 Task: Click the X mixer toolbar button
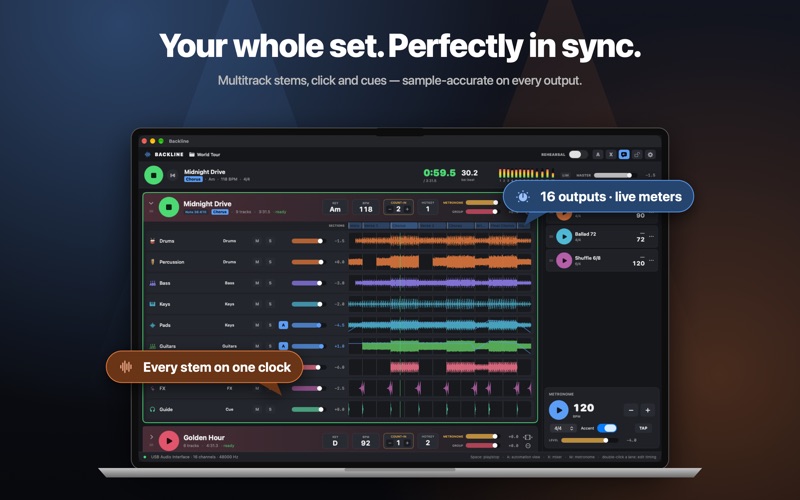click(x=611, y=154)
